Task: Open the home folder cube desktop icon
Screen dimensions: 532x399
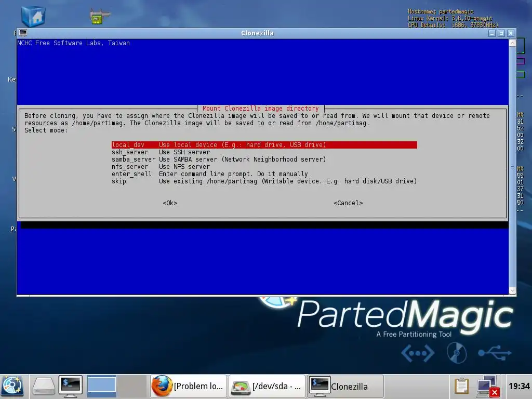Action: coord(33,16)
